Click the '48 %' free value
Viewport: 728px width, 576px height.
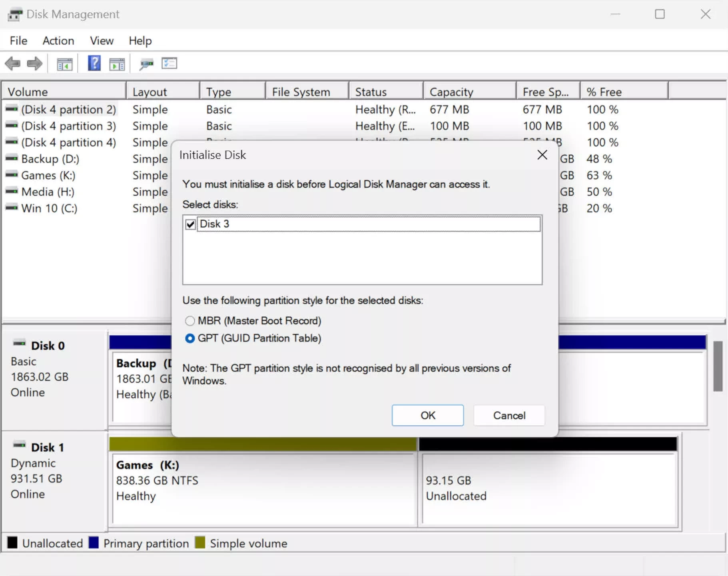pyautogui.click(x=599, y=159)
